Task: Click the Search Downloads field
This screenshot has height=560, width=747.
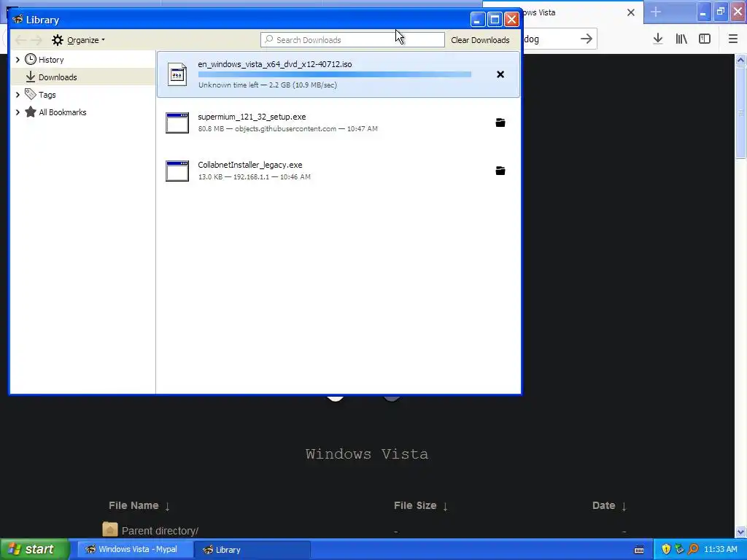Action: pyautogui.click(x=352, y=39)
